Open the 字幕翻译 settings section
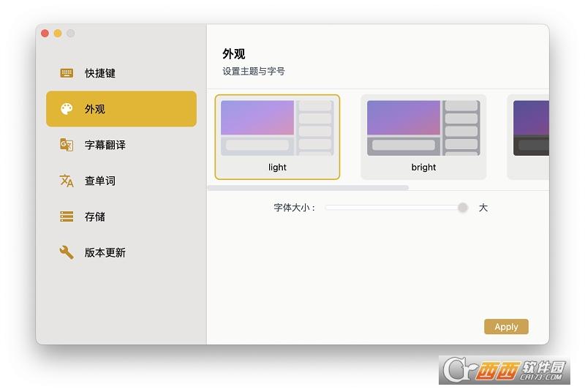This screenshot has width=585, height=392. (121, 145)
